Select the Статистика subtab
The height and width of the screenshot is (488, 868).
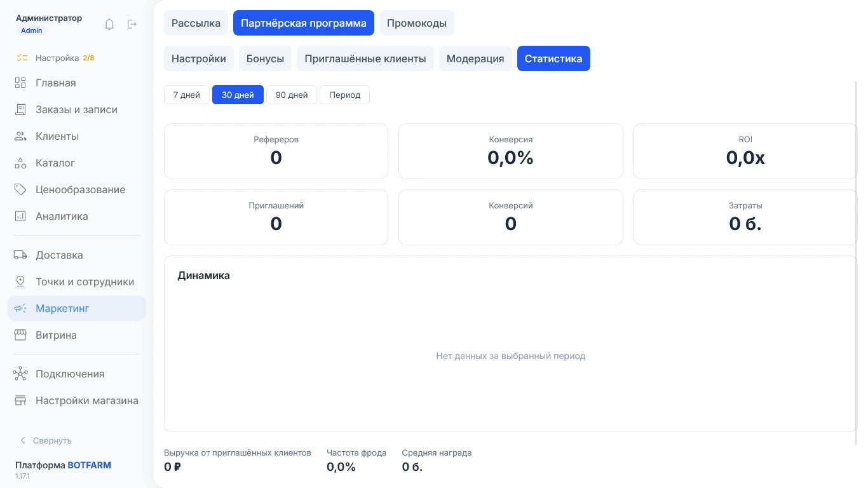click(x=553, y=58)
